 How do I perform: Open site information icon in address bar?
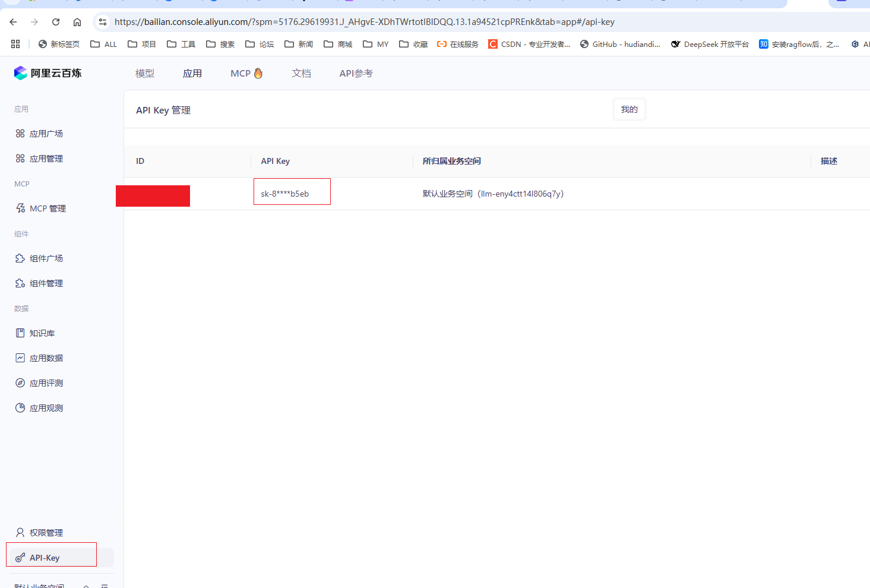(103, 22)
